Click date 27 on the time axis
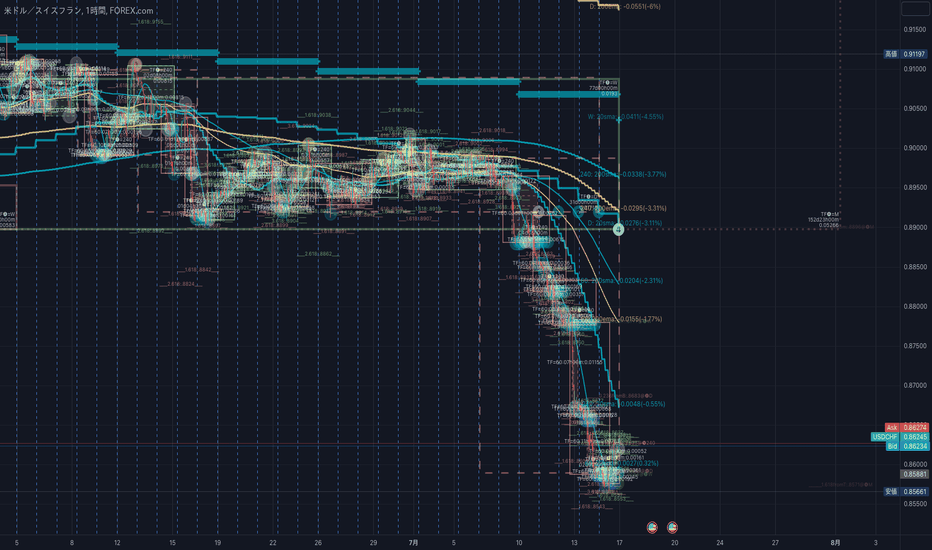The height and width of the screenshot is (550, 932). pos(775,543)
